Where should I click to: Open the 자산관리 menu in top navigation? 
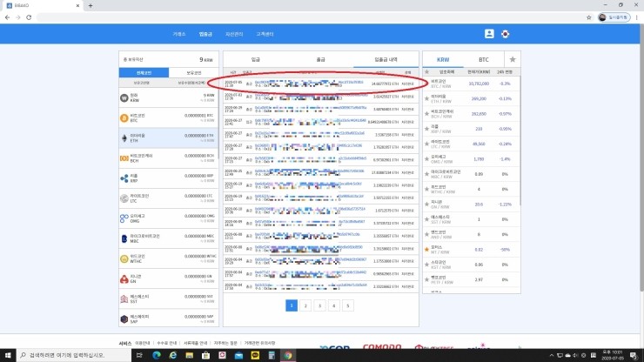click(234, 34)
